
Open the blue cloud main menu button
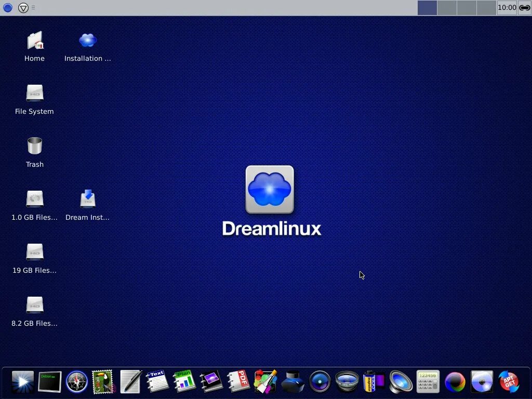tap(7, 7)
